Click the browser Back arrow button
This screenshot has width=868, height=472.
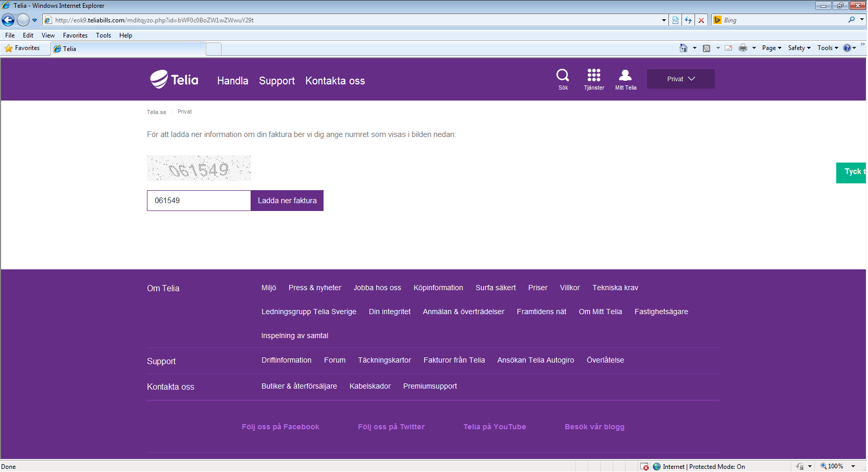8,20
